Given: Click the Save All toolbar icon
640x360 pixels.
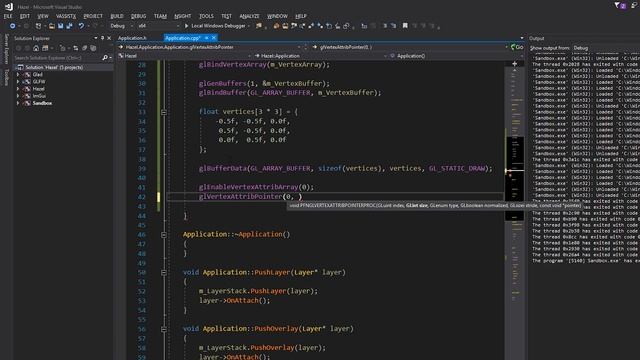Looking at the screenshot, I should (x=69, y=26).
